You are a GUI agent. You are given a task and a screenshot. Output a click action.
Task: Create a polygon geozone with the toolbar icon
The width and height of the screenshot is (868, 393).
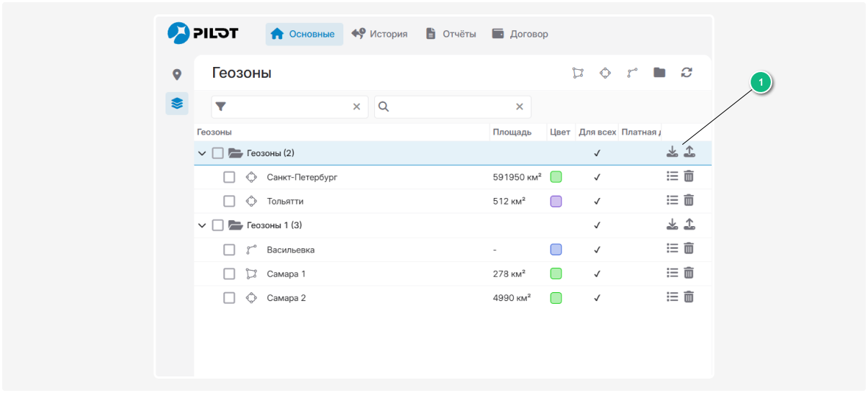click(577, 73)
